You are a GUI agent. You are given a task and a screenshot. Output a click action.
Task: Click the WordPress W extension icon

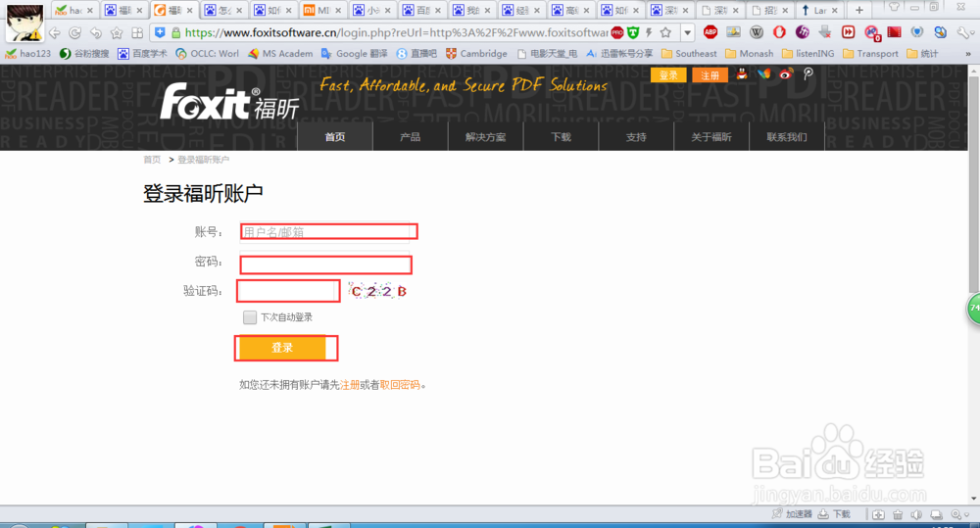pos(757,32)
